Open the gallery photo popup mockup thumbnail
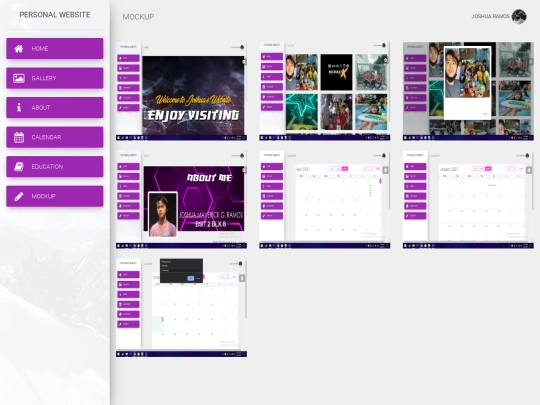This screenshot has height=405, width=540. pos(468,91)
